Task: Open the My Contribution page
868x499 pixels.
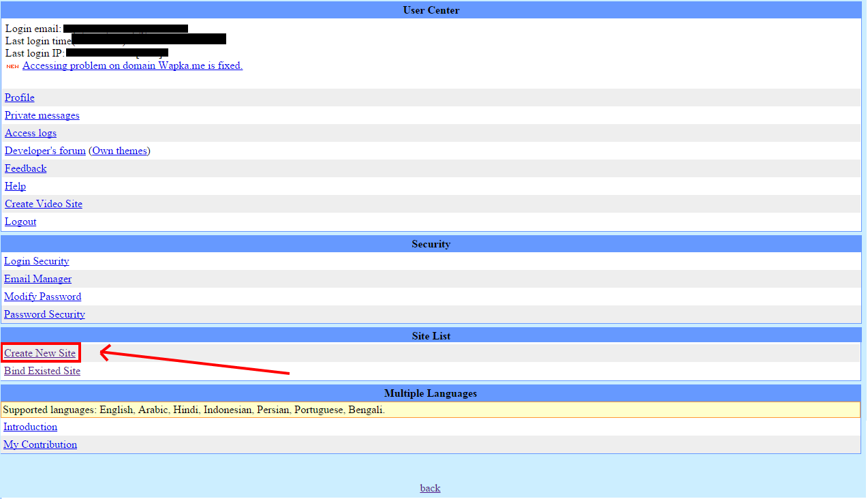Action: tap(40, 444)
